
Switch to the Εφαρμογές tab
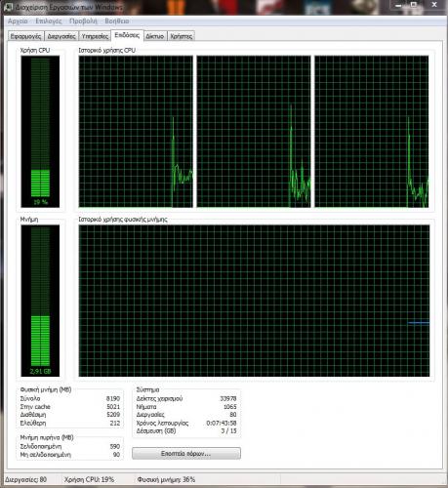point(26,36)
